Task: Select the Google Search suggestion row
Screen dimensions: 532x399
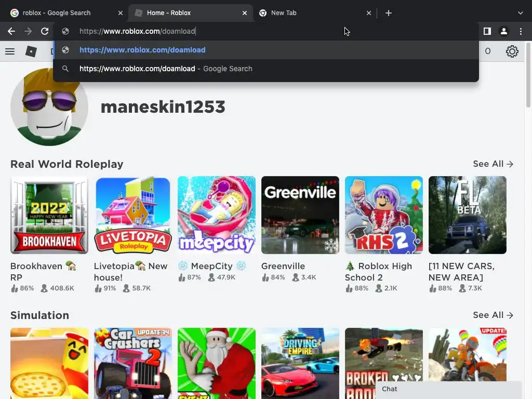Action: [x=266, y=69]
